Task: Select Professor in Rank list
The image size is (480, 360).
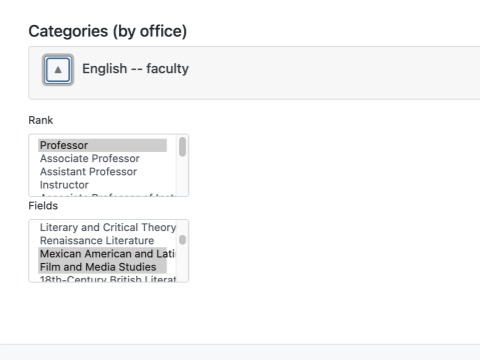Action: tap(102, 145)
